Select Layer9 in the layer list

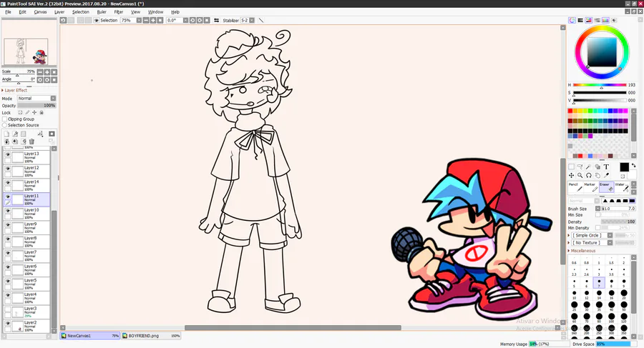[26, 228]
